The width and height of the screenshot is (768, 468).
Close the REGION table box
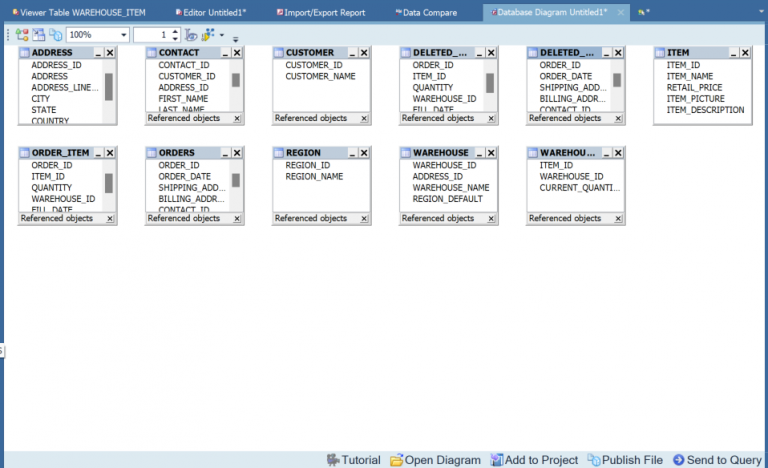(x=364, y=153)
